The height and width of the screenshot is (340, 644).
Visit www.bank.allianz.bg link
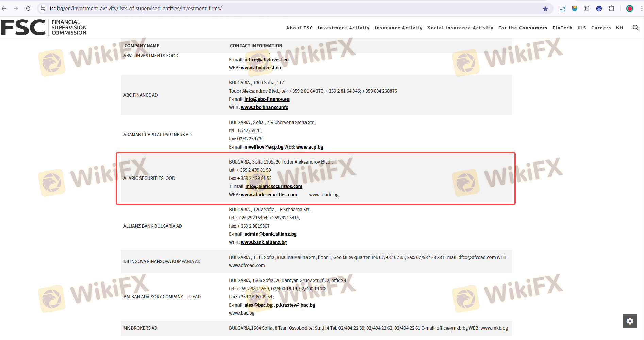coord(264,242)
